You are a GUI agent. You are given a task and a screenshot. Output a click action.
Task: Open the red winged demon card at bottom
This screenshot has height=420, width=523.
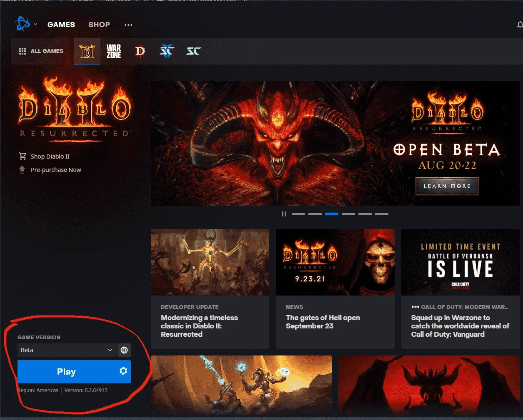coord(429,385)
